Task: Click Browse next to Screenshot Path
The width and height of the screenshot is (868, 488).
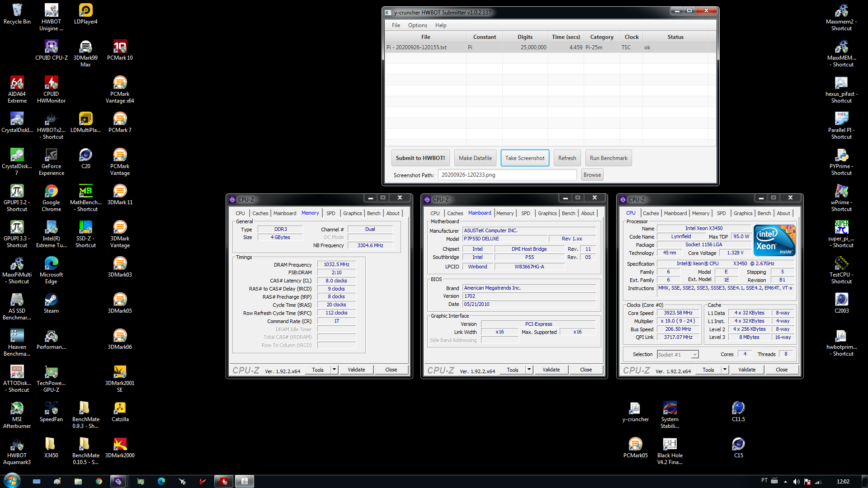Action: click(592, 175)
